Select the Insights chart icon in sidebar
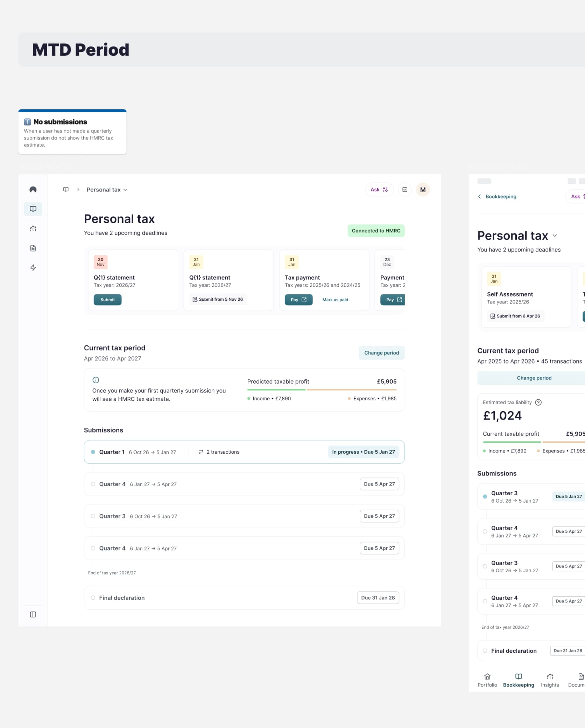585x728 pixels. click(x=33, y=228)
